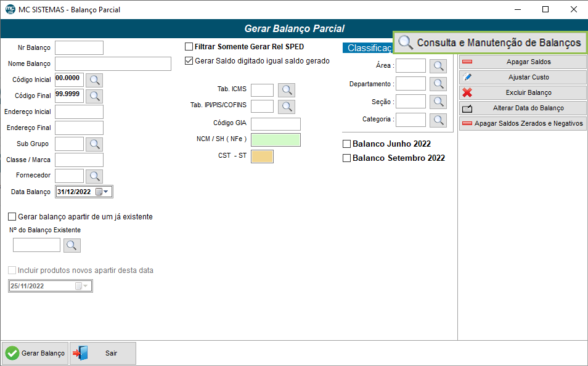Click Tab. IPI/PIS/COFINS search icon

point(287,106)
